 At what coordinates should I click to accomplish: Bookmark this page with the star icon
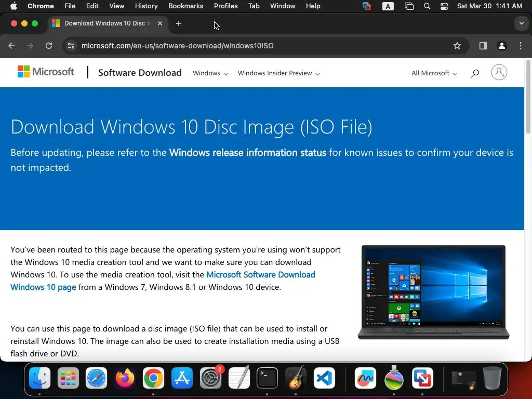[x=457, y=46]
